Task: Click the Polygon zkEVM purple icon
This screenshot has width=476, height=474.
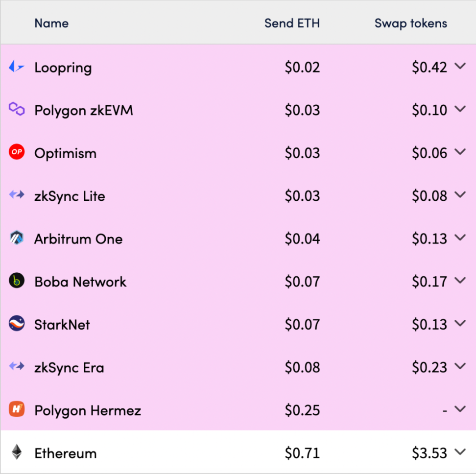Action: 16,109
